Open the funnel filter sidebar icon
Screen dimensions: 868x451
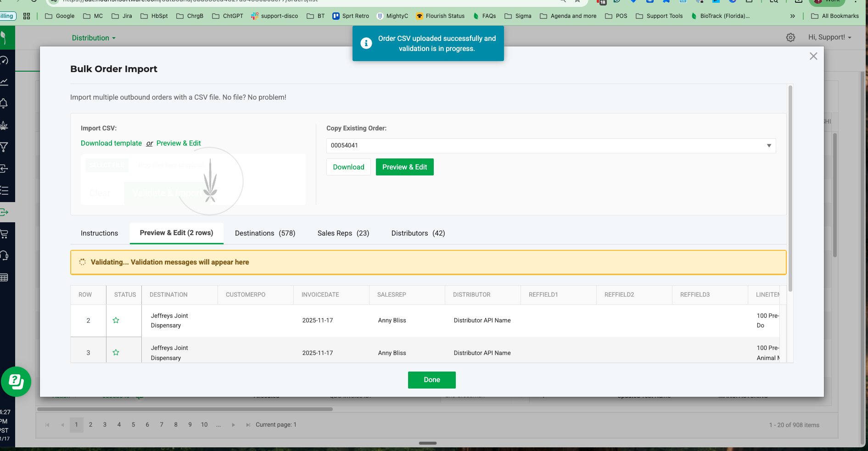click(4, 147)
